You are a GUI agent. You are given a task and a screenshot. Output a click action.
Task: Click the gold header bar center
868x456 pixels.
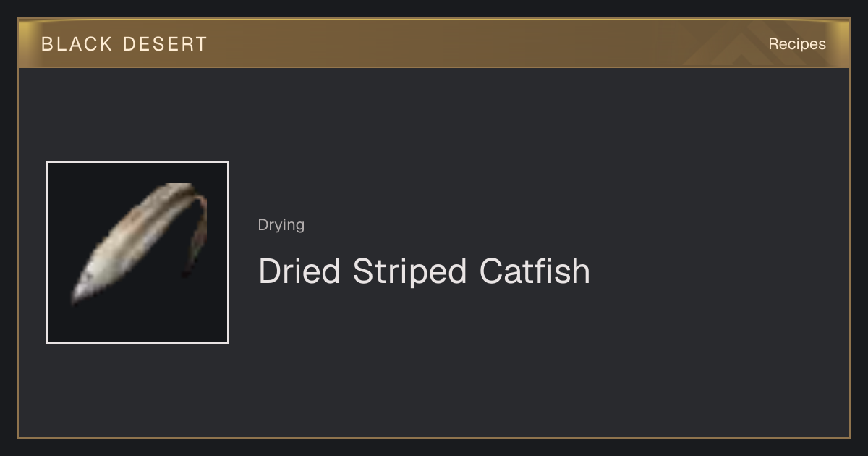pos(434,43)
